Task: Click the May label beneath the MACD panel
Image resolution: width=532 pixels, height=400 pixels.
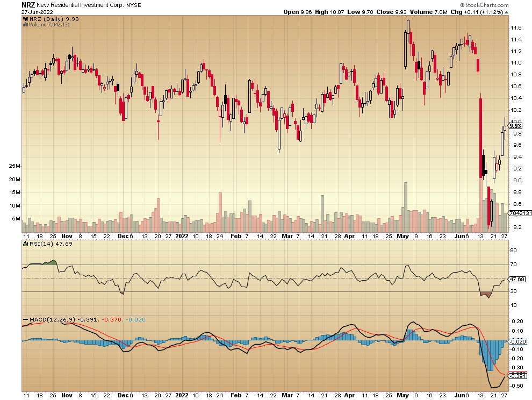Action: (402, 395)
